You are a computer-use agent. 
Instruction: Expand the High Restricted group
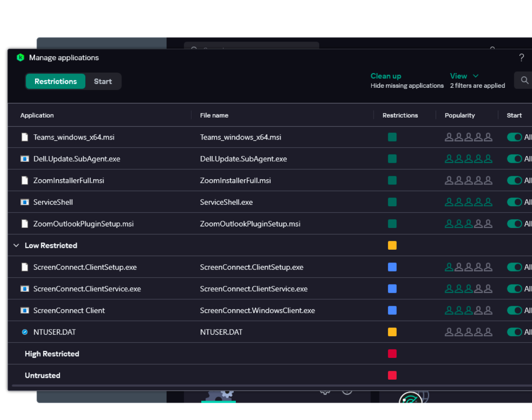pyautogui.click(x=52, y=354)
